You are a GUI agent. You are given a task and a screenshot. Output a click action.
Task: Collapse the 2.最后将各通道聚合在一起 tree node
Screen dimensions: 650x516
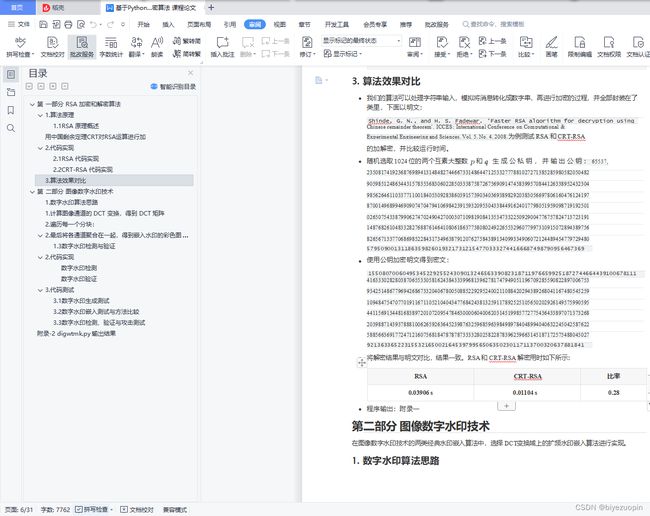(40, 235)
